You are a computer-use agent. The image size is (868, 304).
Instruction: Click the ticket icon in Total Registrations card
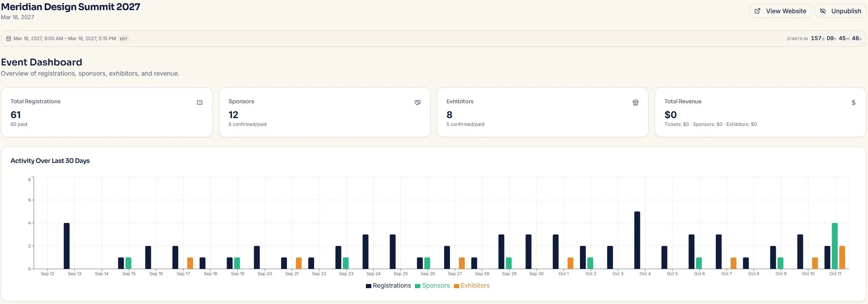[x=200, y=103]
